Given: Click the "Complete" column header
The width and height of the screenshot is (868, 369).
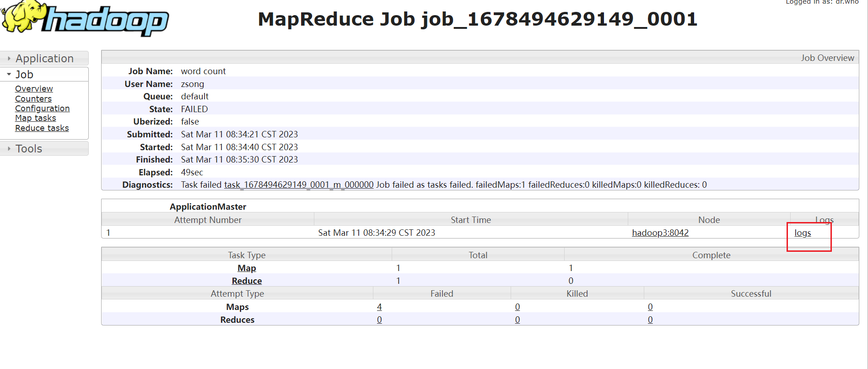Looking at the screenshot, I should tap(712, 255).
